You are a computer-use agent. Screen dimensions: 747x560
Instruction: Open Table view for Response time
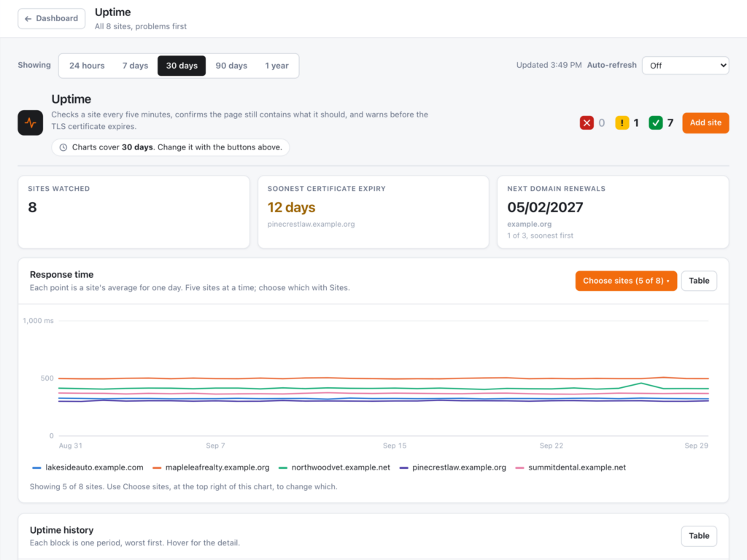699,281
